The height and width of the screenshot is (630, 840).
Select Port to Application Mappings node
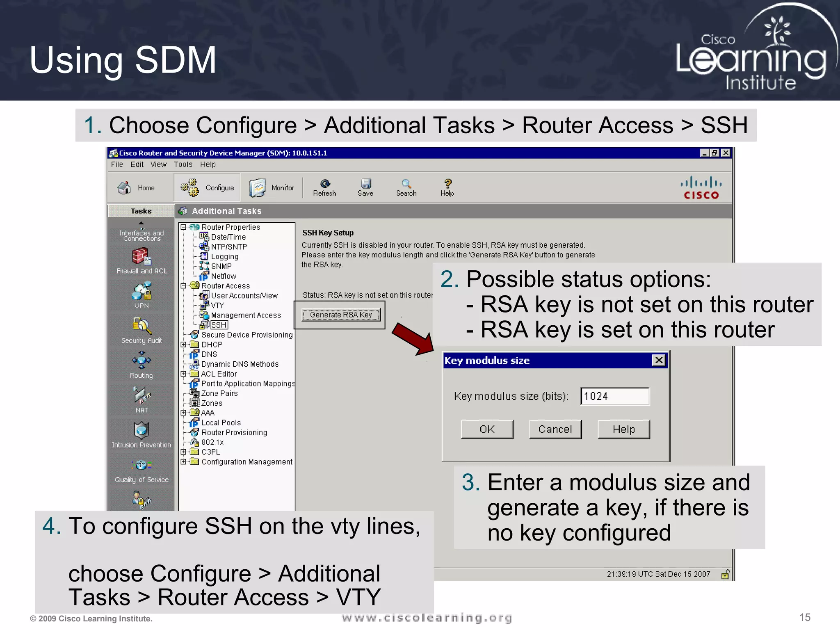pos(248,384)
